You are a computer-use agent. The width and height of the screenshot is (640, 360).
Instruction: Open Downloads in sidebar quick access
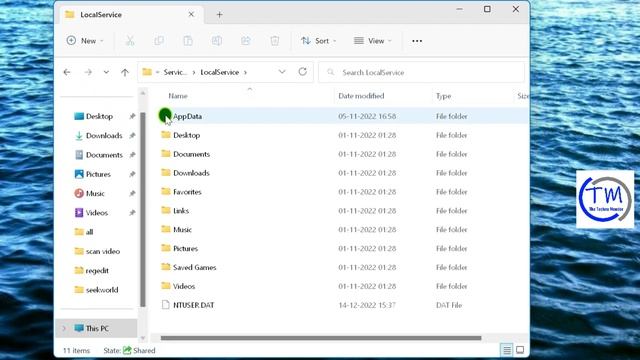pos(104,136)
